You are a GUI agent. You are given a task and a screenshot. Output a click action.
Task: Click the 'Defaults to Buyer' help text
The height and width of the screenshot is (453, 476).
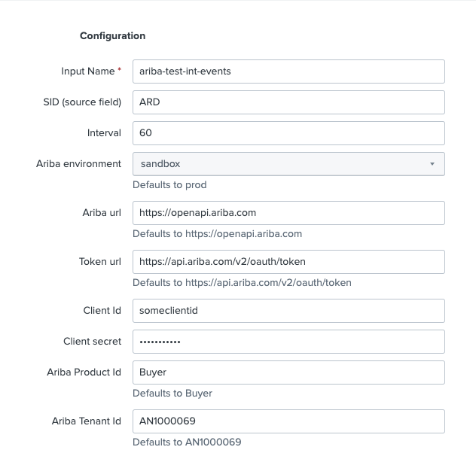(172, 394)
